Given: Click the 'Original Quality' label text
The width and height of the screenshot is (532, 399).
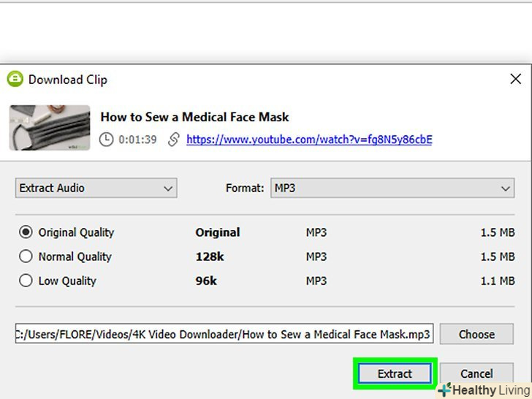Looking at the screenshot, I should (76, 232).
